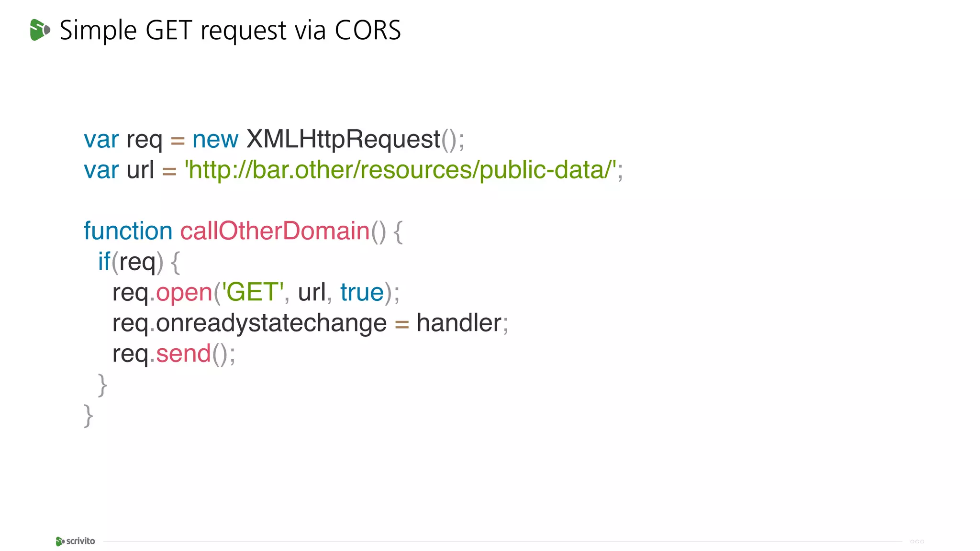
Task: Click the callOtherDomain function name
Action: point(275,231)
